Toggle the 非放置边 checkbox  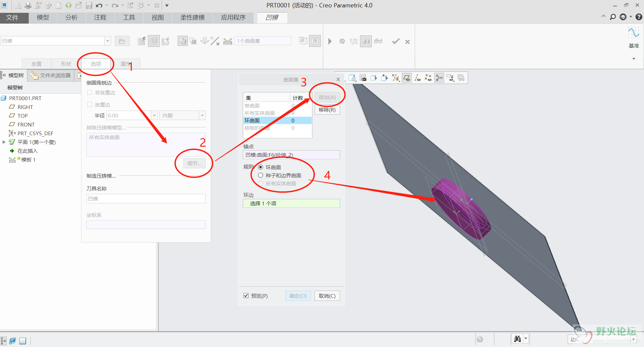click(x=89, y=92)
